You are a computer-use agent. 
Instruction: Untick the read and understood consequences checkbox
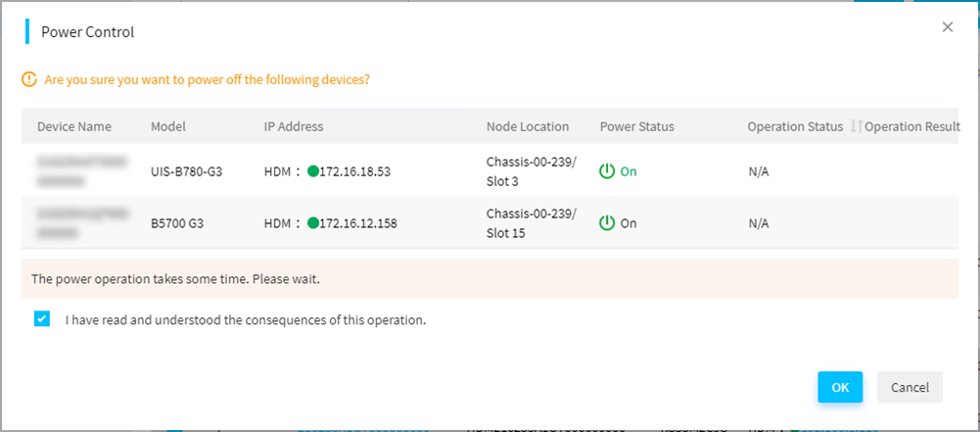(42, 320)
